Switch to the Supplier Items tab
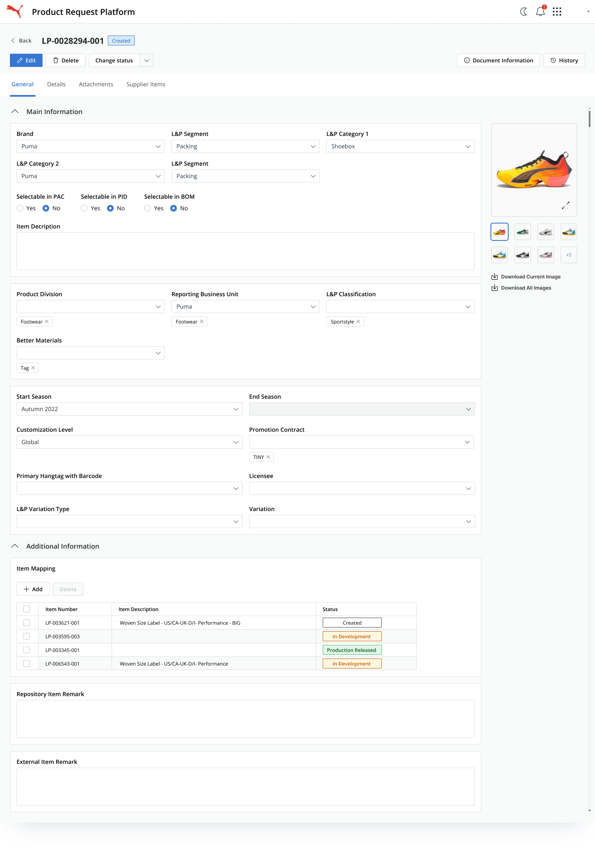The width and height of the screenshot is (595, 868). coord(146,84)
